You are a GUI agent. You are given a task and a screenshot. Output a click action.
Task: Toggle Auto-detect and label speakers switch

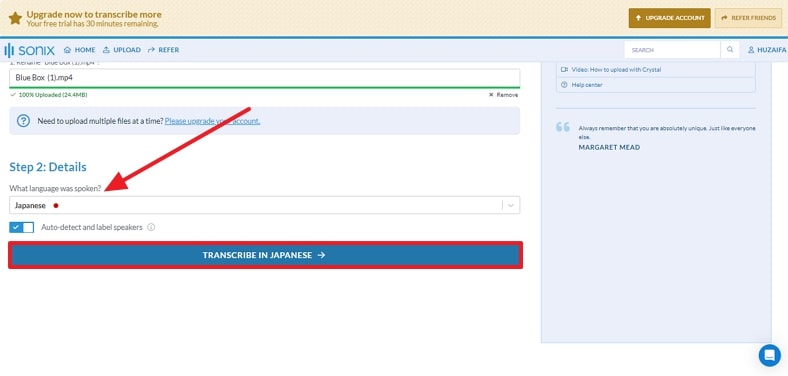pyautogui.click(x=22, y=227)
